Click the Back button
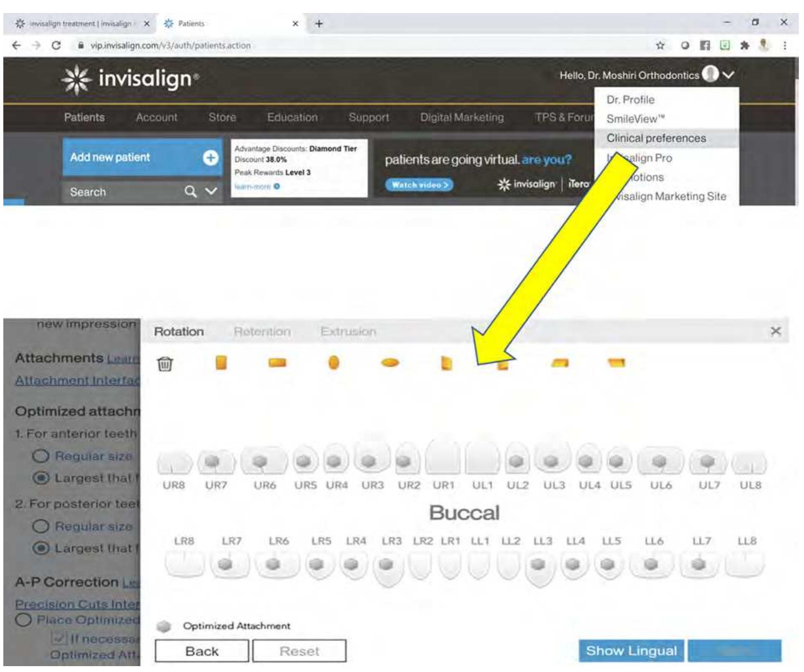This screenshot has width=804, height=672. pos(201,651)
